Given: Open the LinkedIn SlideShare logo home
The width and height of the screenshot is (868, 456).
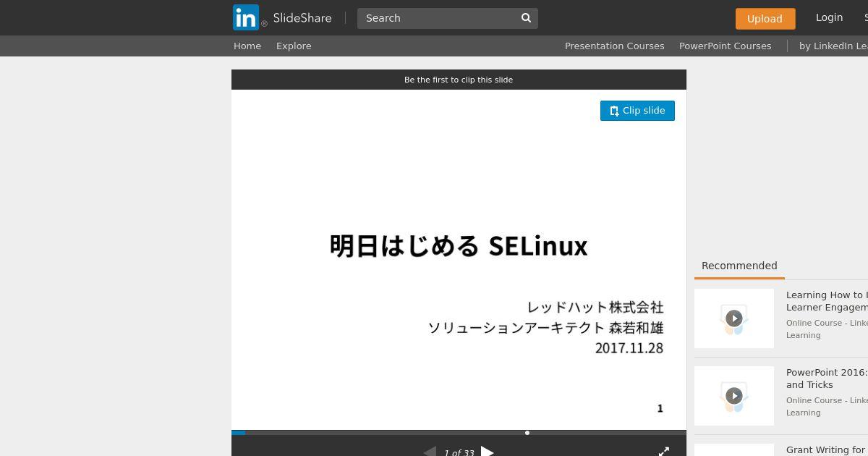Looking at the screenshot, I should [x=282, y=17].
